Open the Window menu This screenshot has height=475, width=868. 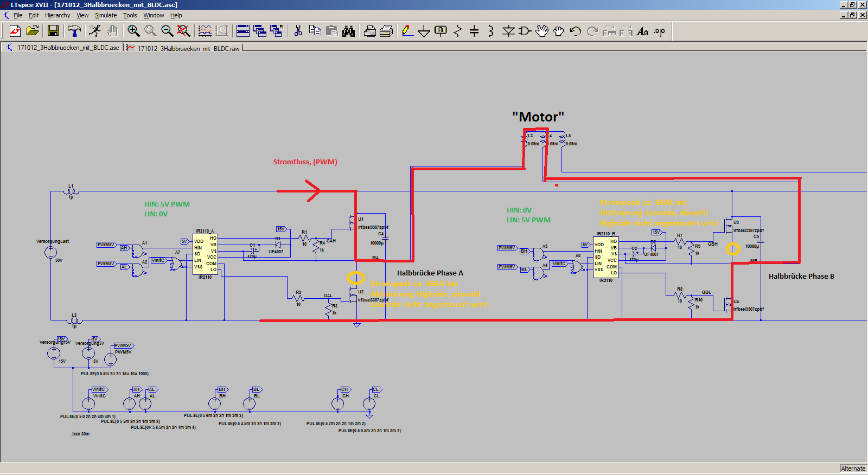[x=154, y=15]
